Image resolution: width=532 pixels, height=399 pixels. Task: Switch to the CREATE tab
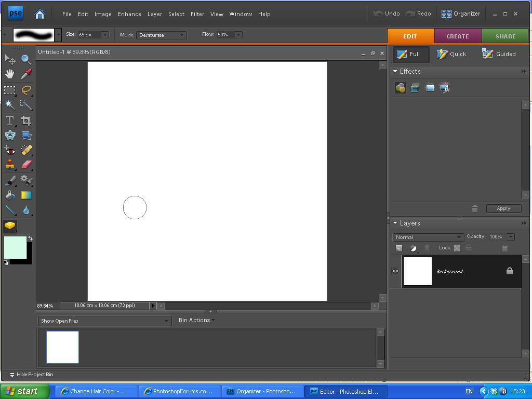point(458,36)
